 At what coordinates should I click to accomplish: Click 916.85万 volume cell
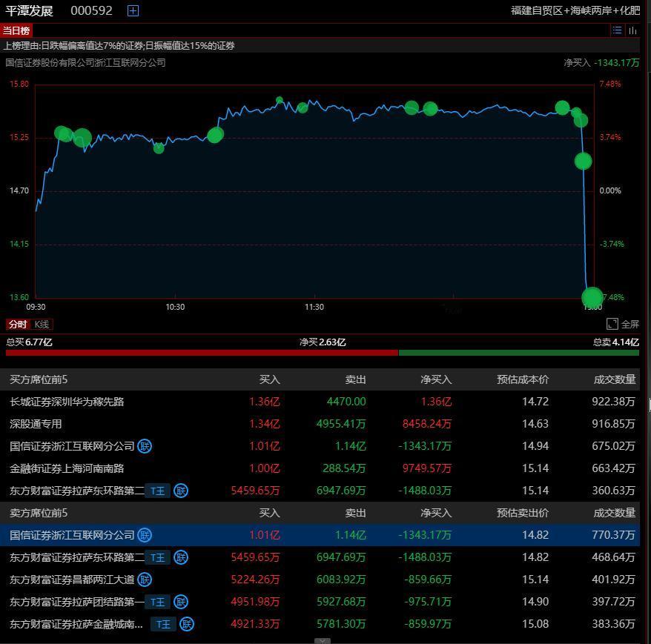[x=613, y=424]
